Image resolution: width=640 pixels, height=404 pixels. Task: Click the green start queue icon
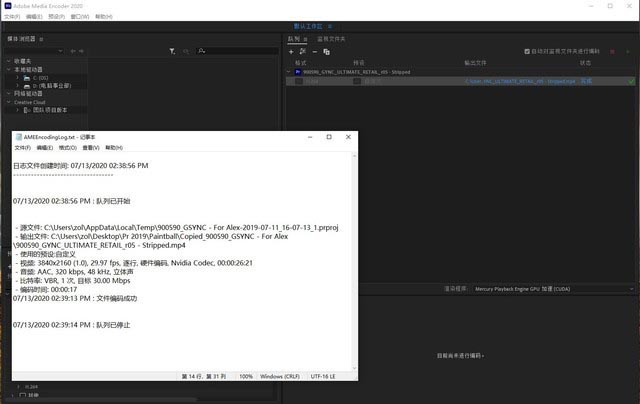(628, 51)
